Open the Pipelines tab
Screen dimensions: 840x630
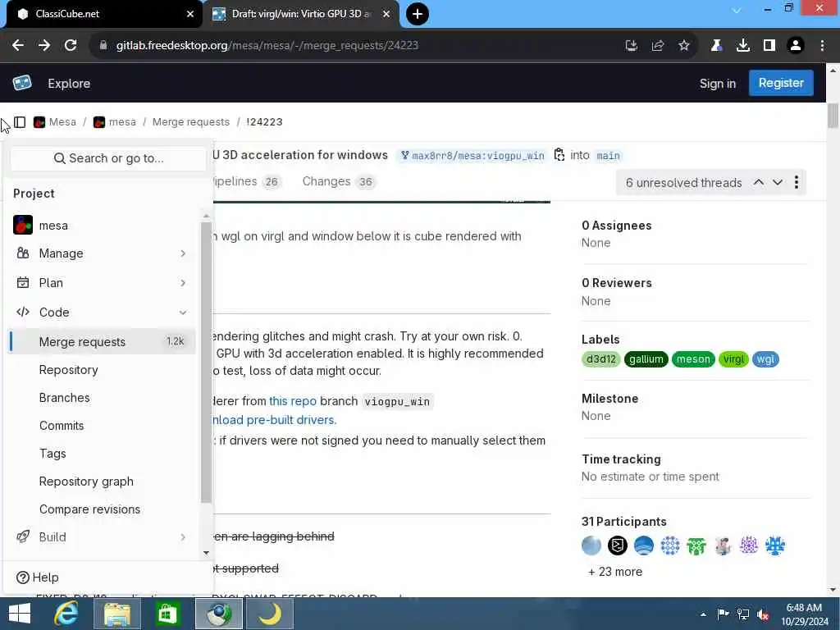pyautogui.click(x=246, y=181)
